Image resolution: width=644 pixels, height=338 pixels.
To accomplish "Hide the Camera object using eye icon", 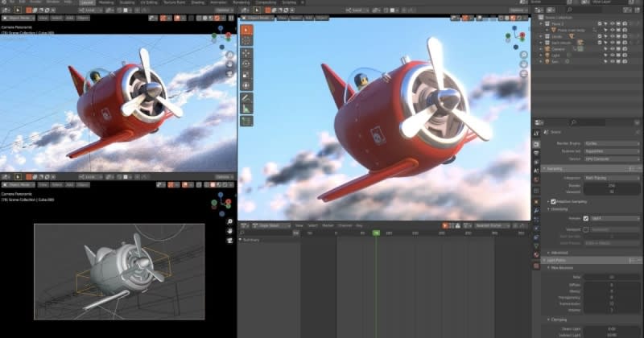I will point(611,48).
